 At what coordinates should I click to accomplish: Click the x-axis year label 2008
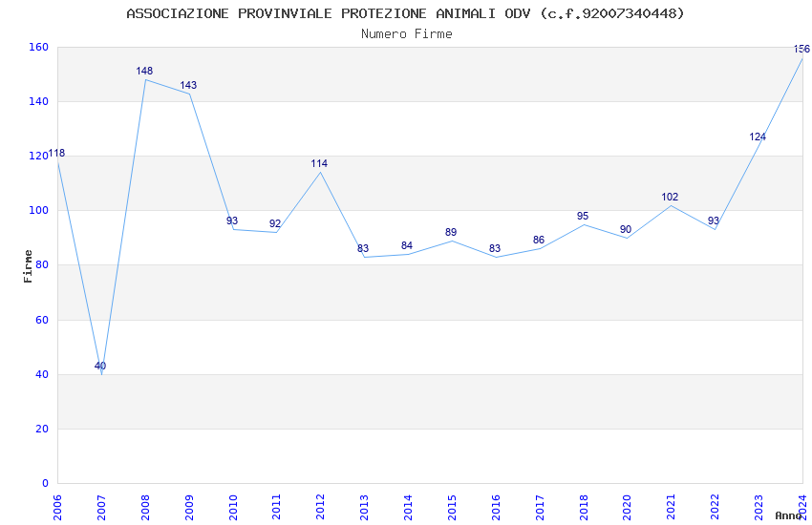coord(145,507)
